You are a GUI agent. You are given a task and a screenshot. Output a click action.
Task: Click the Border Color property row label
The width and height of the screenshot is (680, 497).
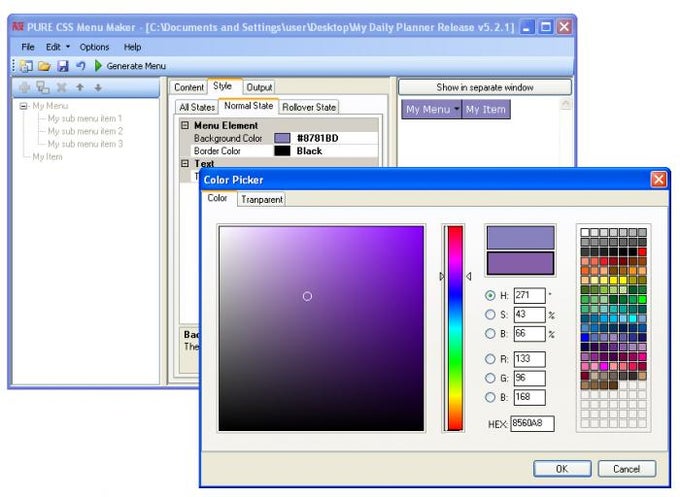(217, 151)
